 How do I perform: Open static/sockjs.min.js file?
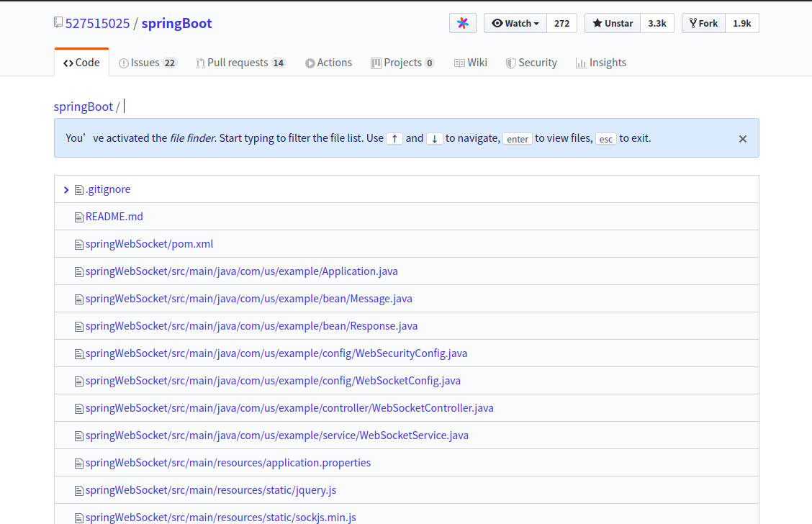click(220, 518)
